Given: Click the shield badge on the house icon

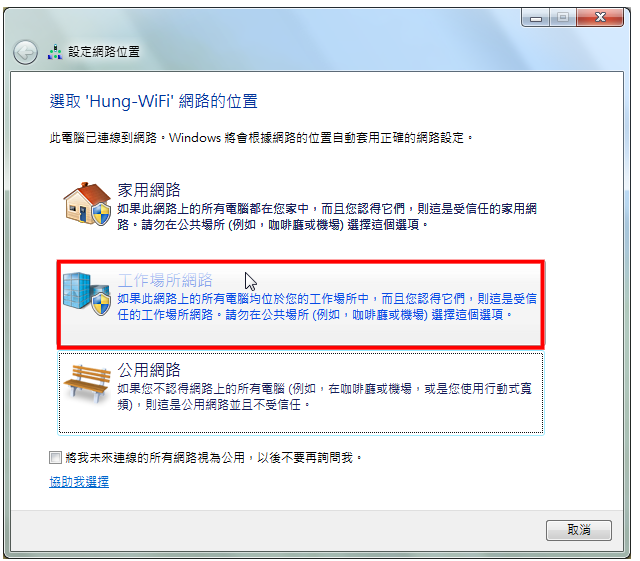Looking at the screenshot, I should click(x=101, y=214).
